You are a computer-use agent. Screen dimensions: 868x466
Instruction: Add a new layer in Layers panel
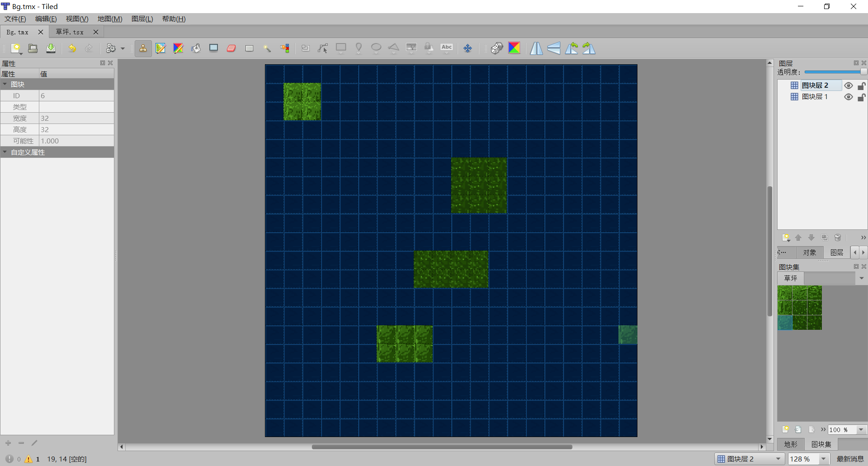786,238
